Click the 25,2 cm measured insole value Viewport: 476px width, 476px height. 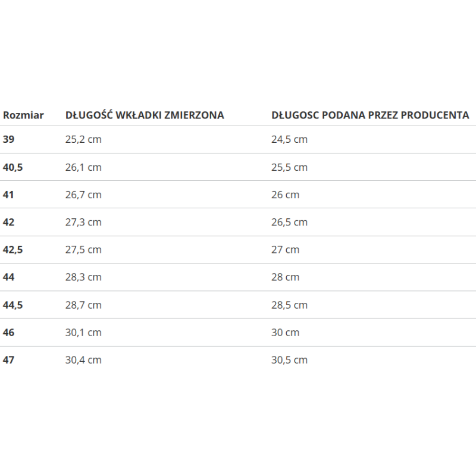coord(83,139)
